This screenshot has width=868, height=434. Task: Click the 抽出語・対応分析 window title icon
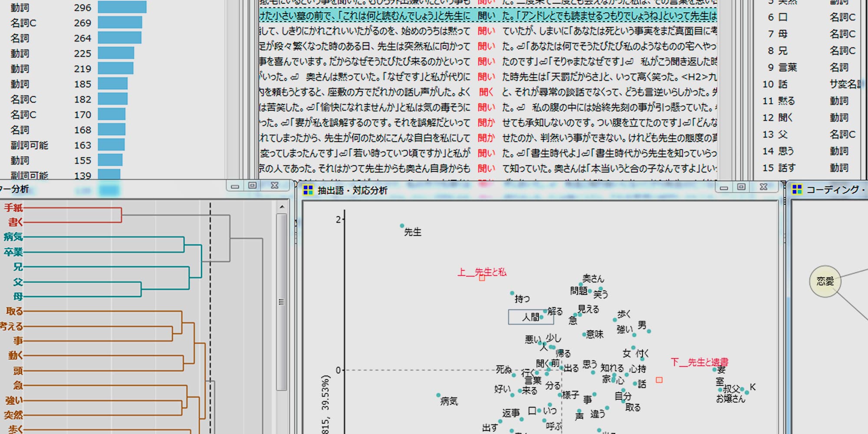(x=308, y=190)
